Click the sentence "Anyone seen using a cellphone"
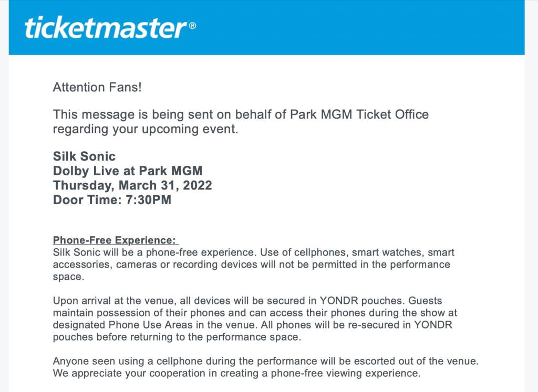The width and height of the screenshot is (538, 392). [265, 361]
